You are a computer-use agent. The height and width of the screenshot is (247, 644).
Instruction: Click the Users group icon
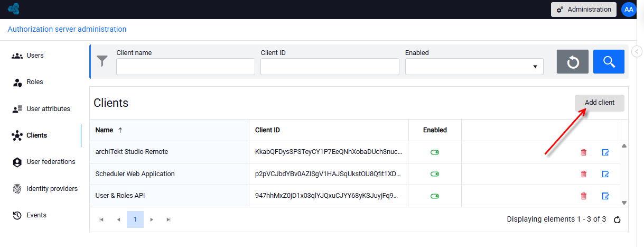tap(17, 56)
